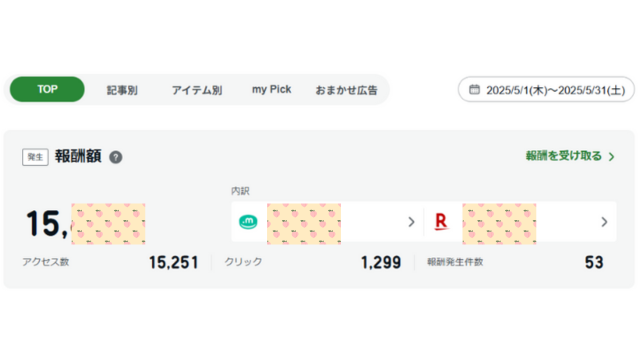This screenshot has height=360, width=640.
Task: Click the arrow next to 報酬を受け取る
Action: 611,157
